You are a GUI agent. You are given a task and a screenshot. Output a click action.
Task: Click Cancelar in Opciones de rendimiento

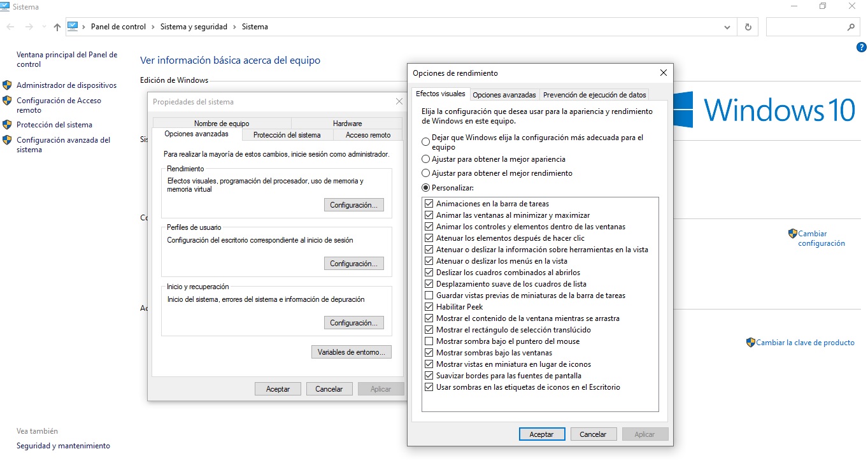click(594, 434)
